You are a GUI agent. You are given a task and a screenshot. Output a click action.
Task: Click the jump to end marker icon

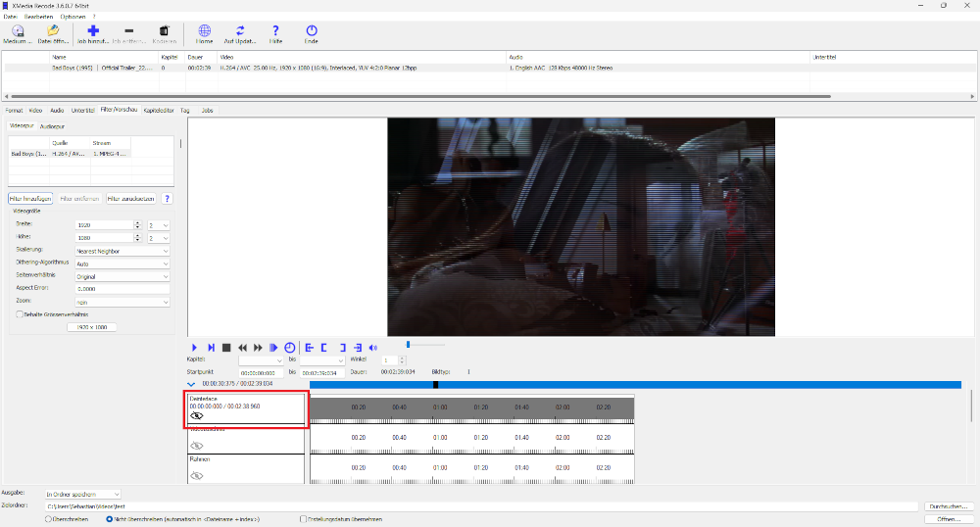point(358,348)
